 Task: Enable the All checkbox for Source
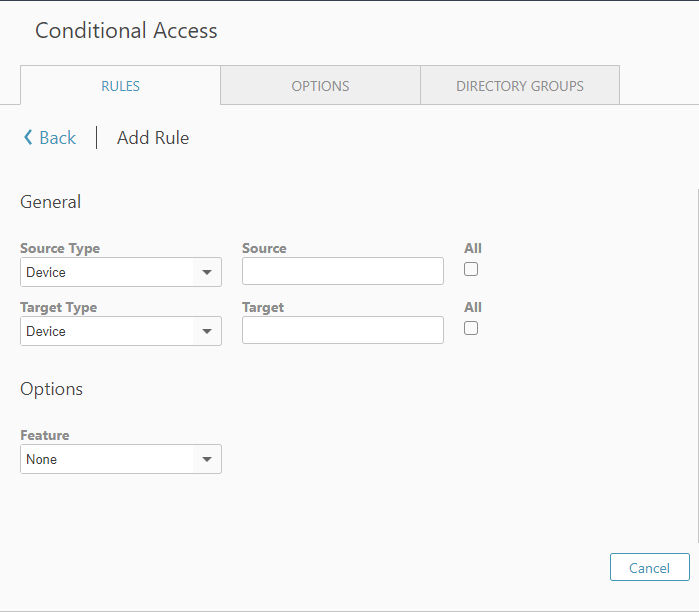tap(471, 269)
